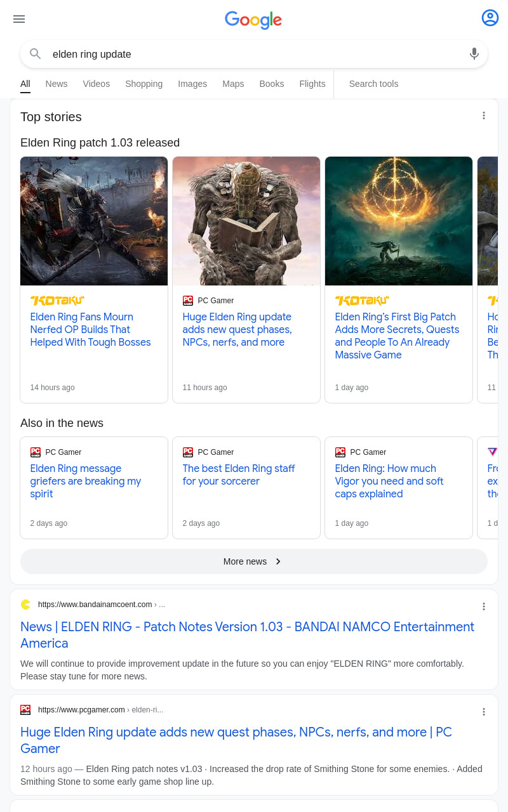
Task: Expand Search tools options
Action: pyautogui.click(x=373, y=84)
